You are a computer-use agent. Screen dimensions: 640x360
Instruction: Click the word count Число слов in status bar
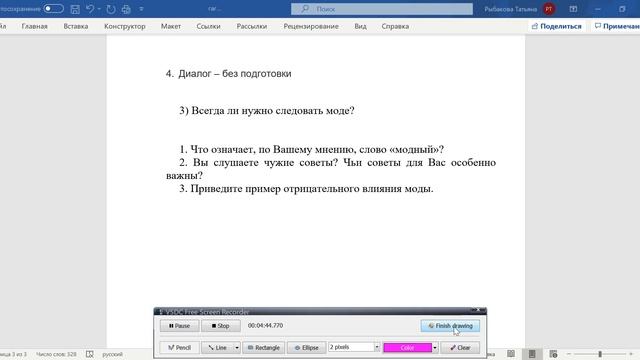click(x=56, y=354)
